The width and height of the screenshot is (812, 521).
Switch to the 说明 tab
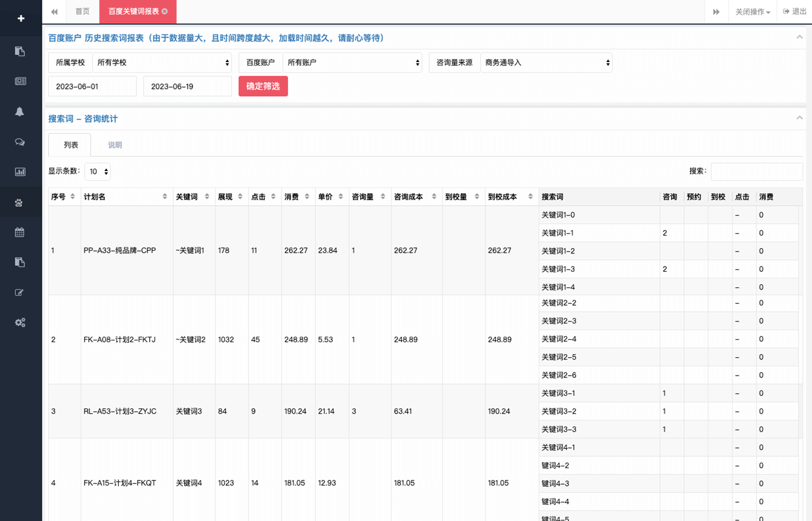[114, 145]
